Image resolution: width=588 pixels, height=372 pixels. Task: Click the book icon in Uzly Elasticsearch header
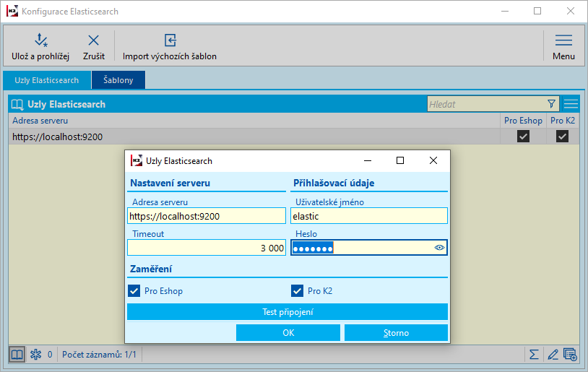tap(17, 104)
